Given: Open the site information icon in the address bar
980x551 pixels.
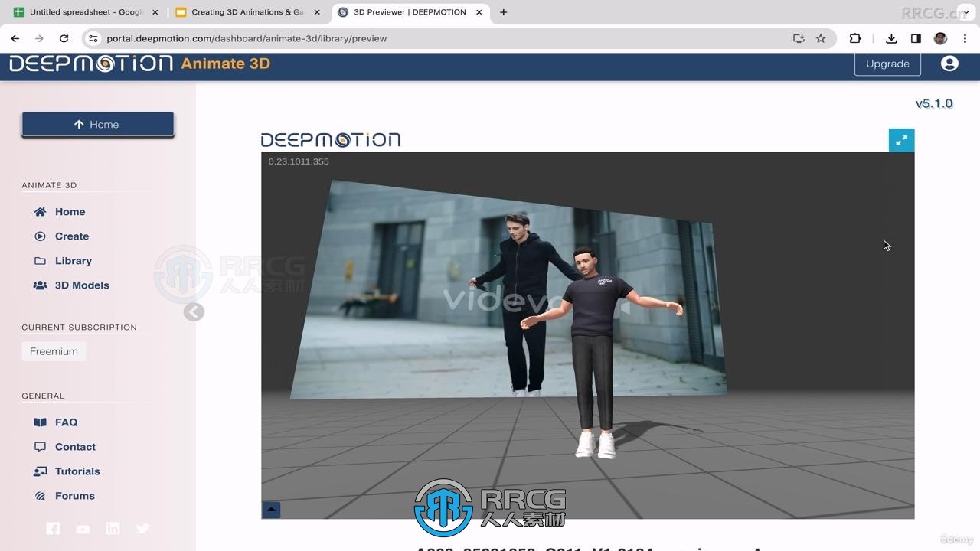Looking at the screenshot, I should pos(93,38).
